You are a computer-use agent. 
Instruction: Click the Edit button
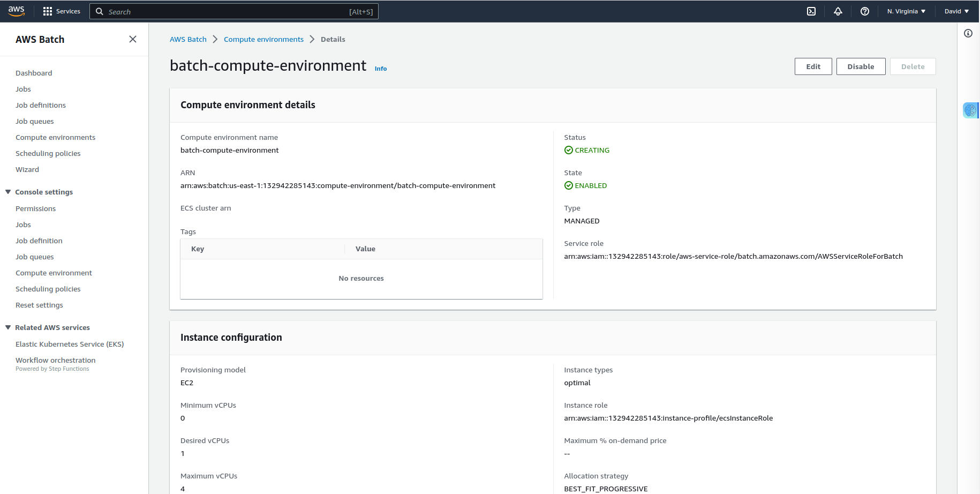click(x=813, y=66)
